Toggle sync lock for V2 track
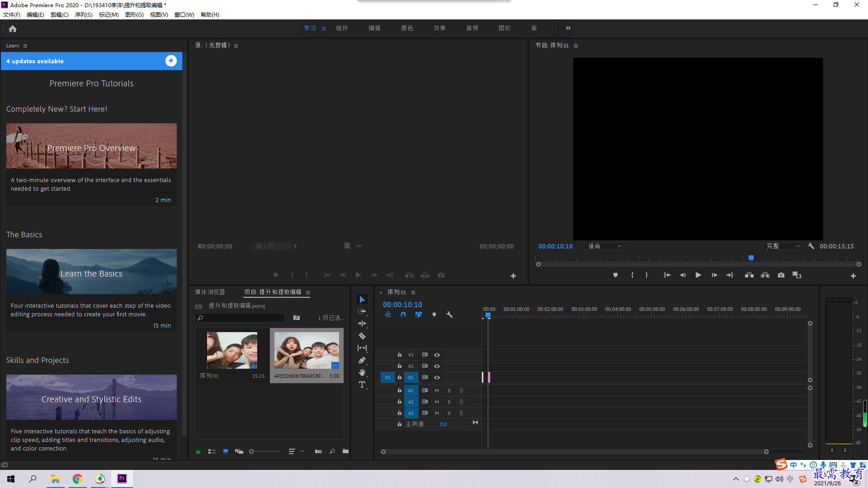The height and width of the screenshot is (488, 868). (x=425, y=366)
